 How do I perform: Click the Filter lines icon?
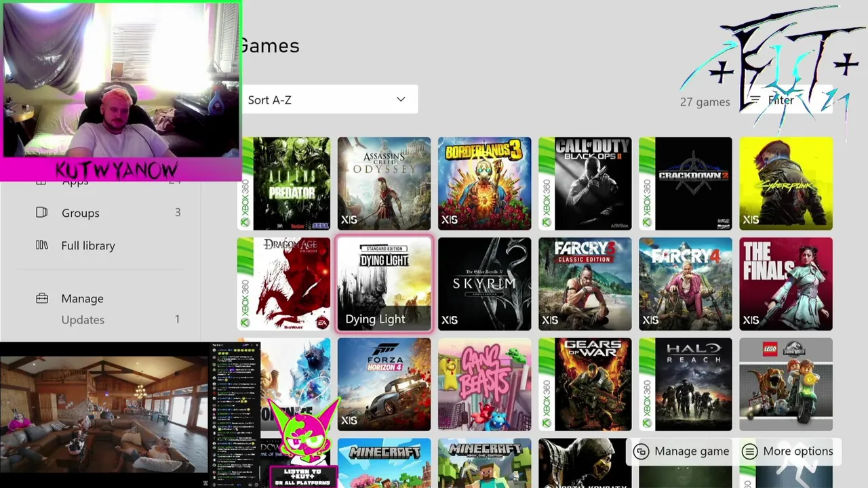pos(755,100)
